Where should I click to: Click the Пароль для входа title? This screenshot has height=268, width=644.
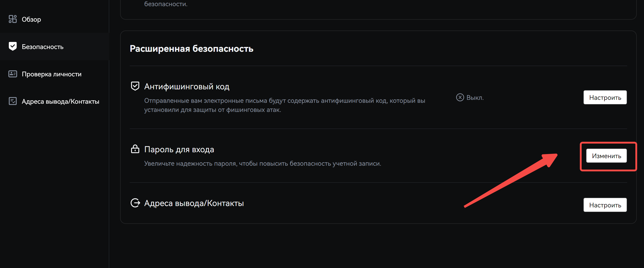point(179,149)
